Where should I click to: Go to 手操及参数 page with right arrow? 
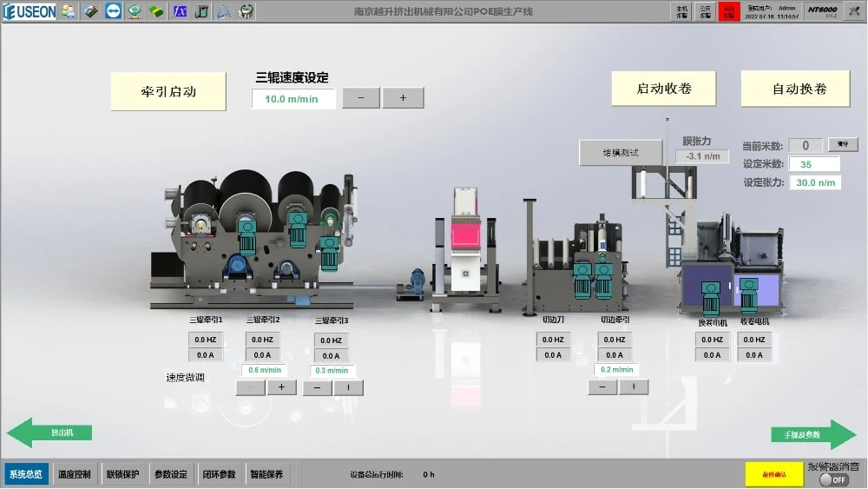[813, 435]
